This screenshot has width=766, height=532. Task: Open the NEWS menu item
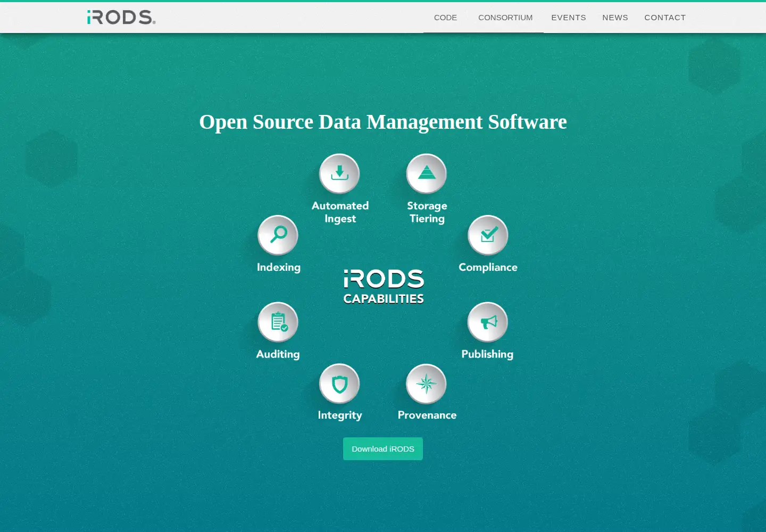[x=615, y=18]
